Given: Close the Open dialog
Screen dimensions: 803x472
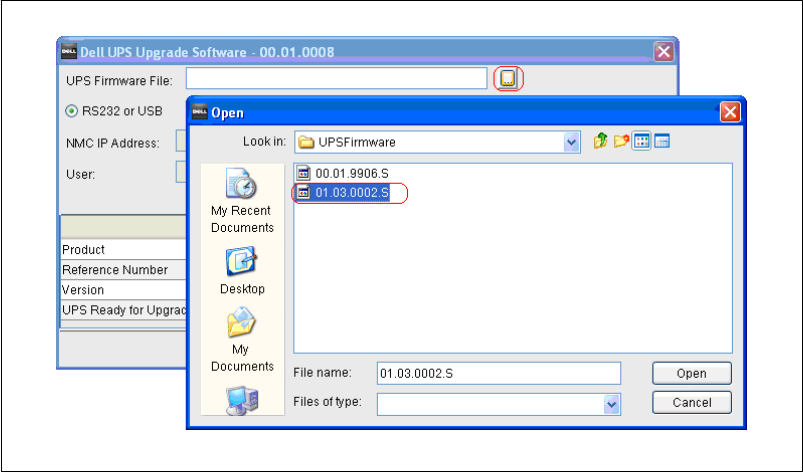Looking at the screenshot, I should click(x=730, y=112).
